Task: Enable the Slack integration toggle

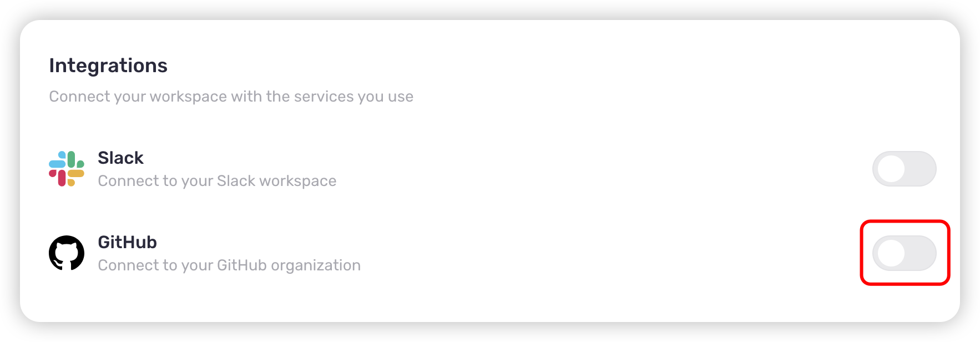Action: point(904,169)
